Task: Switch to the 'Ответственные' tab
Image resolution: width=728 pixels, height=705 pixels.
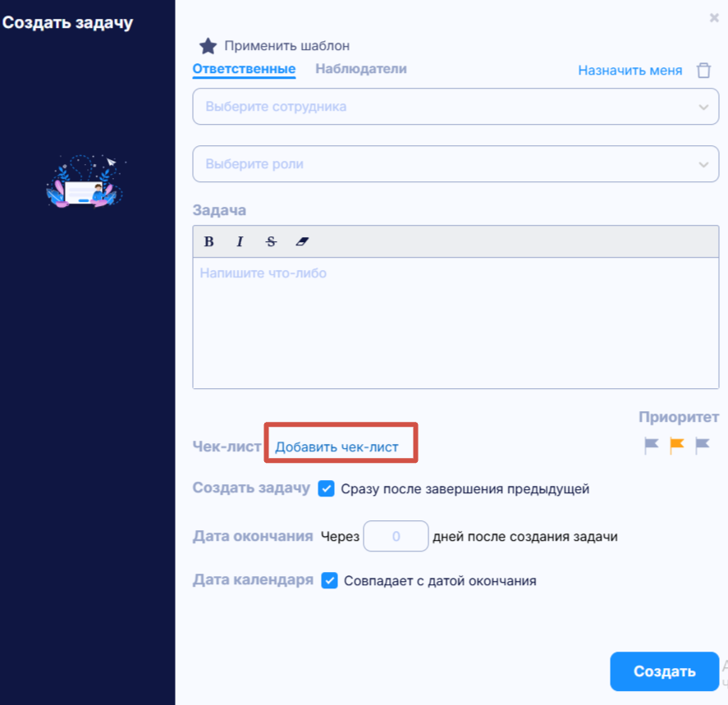Action: tap(245, 69)
